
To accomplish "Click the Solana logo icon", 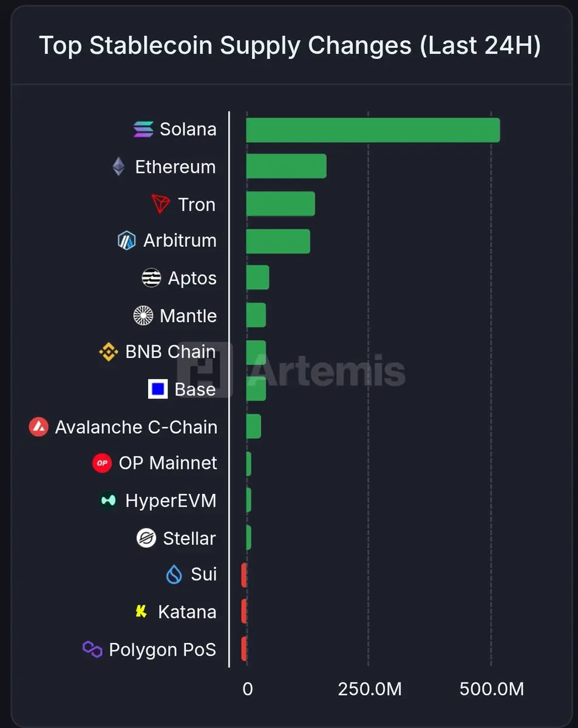I will coord(143,129).
